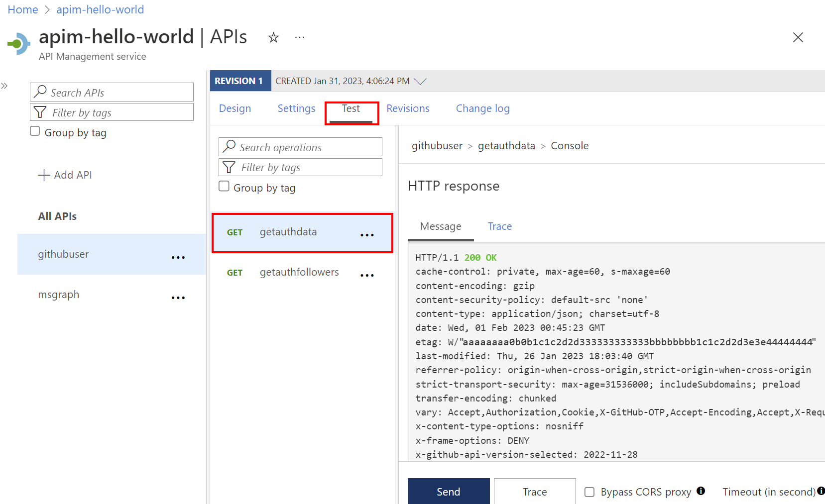Open the ellipsis menu for msgraph API
The height and width of the screenshot is (504, 825).
coord(178,298)
